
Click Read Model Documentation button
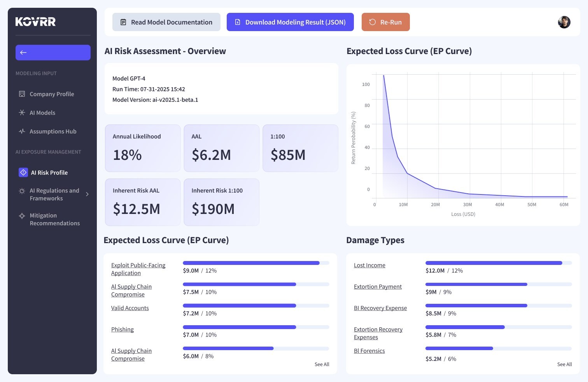166,22
